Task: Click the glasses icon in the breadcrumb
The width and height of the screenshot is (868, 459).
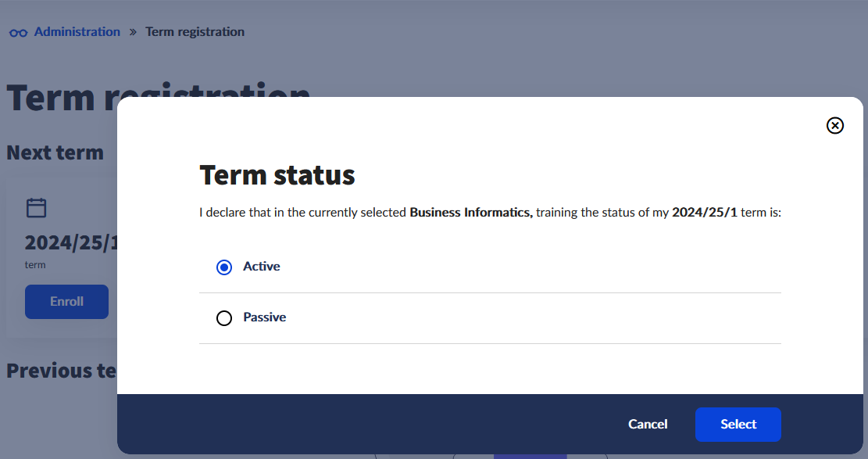Action: click(x=18, y=33)
